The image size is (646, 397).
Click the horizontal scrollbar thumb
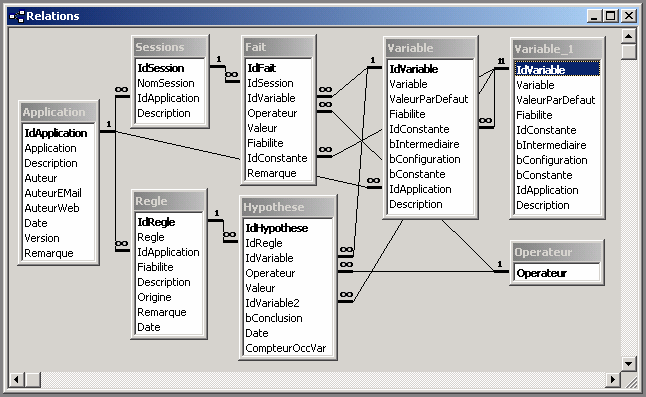[x=33, y=379]
